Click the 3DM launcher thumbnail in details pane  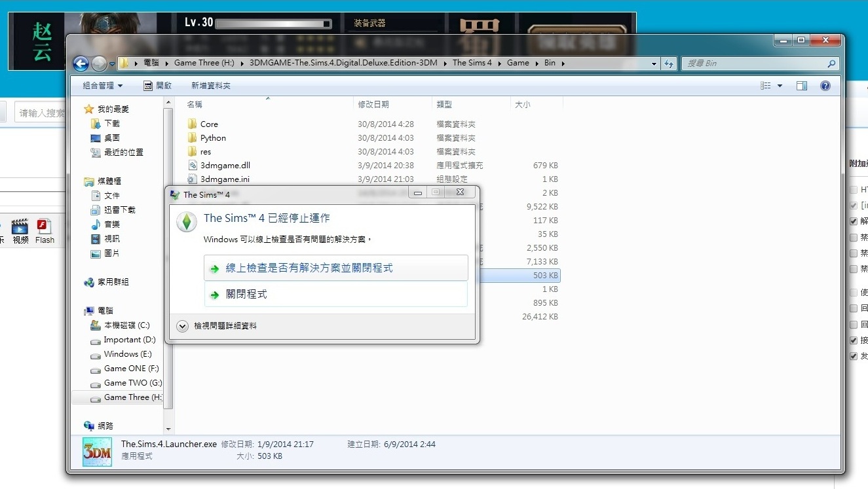97,452
